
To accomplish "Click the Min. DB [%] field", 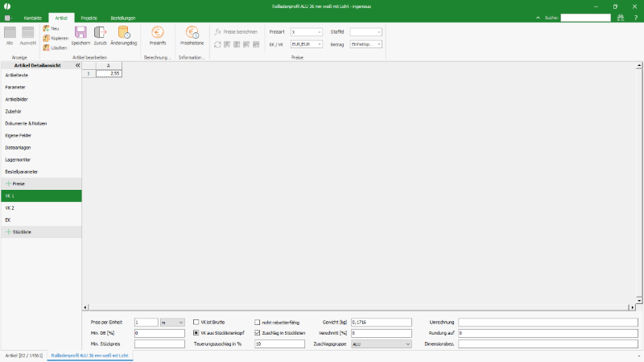I will click(159, 333).
